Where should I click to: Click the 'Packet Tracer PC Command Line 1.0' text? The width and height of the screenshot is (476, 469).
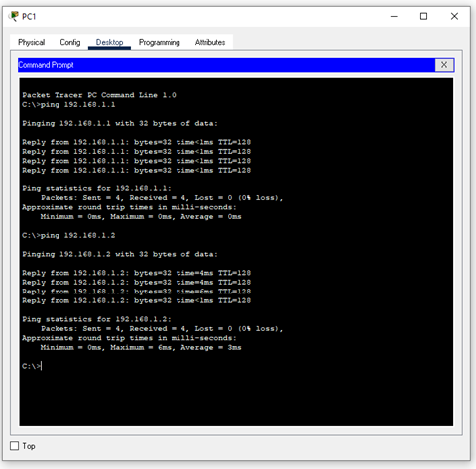click(99, 95)
